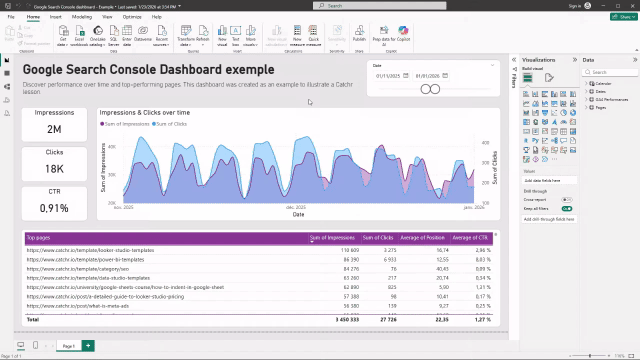Expand the Pages table in Data pane
The height and width of the screenshot is (360, 640).
[587, 107]
